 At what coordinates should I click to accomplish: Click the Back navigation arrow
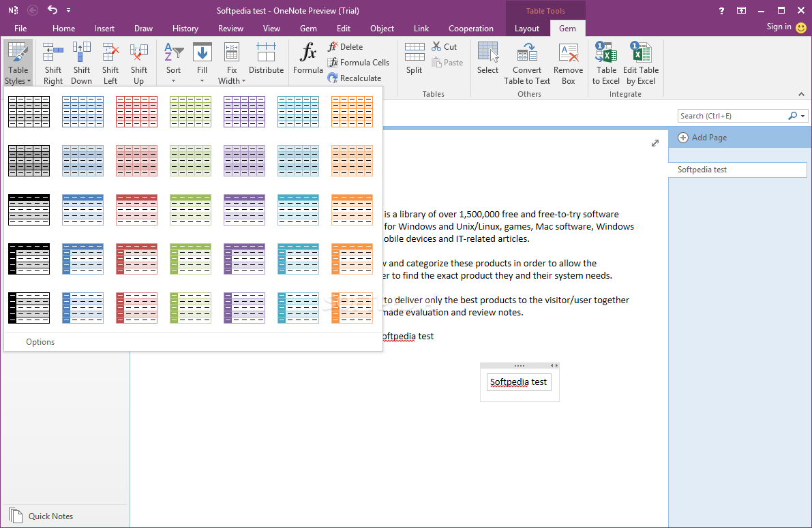[32, 10]
